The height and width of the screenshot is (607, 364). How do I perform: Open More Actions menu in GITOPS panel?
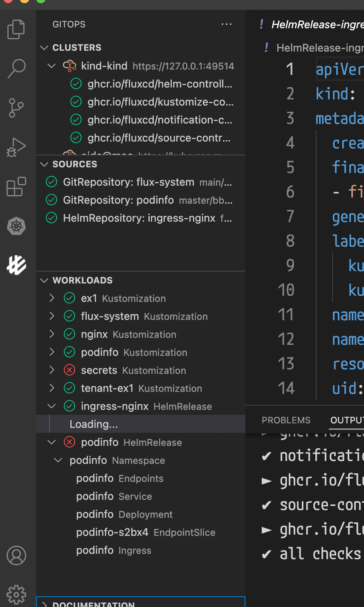pos(227,24)
